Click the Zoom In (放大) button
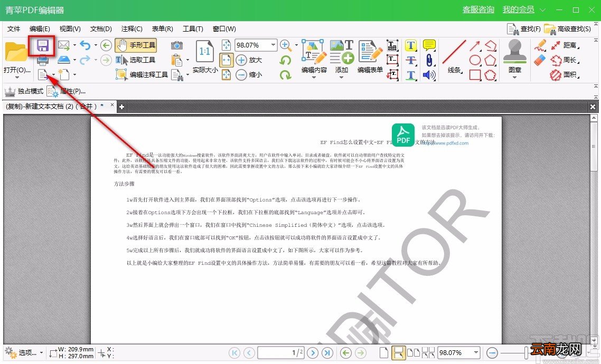This screenshot has width=601, height=364. 248,60
